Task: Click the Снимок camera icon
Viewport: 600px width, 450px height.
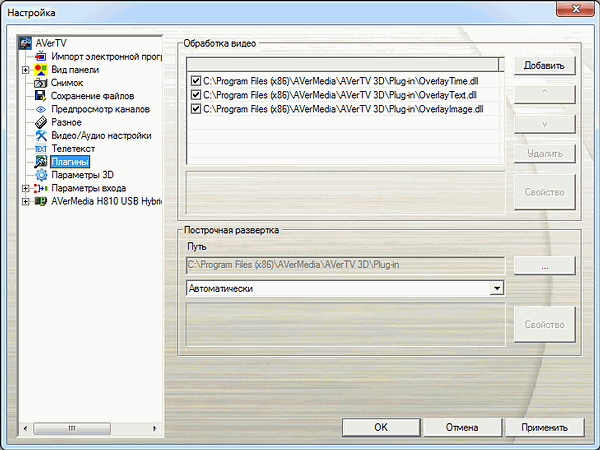Action: click(41, 83)
